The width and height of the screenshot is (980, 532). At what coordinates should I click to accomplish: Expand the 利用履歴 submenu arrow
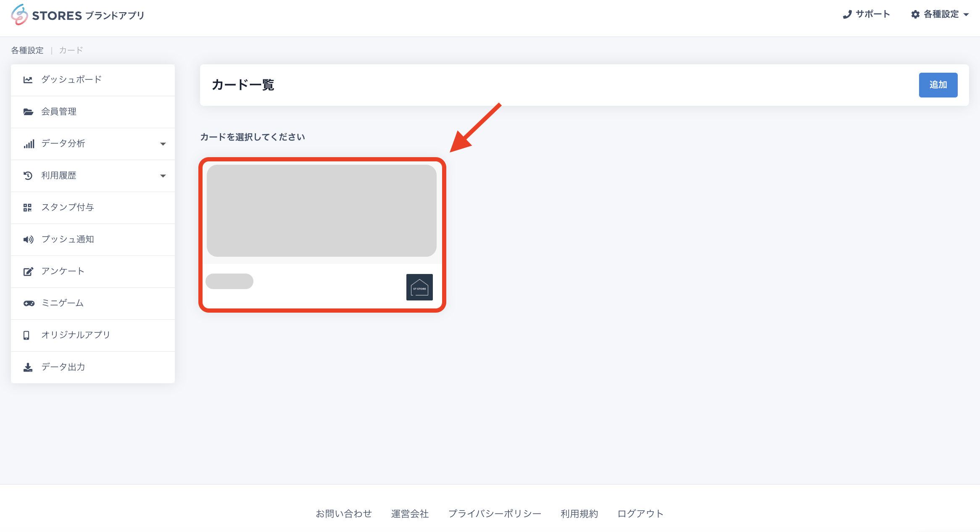coord(163,176)
